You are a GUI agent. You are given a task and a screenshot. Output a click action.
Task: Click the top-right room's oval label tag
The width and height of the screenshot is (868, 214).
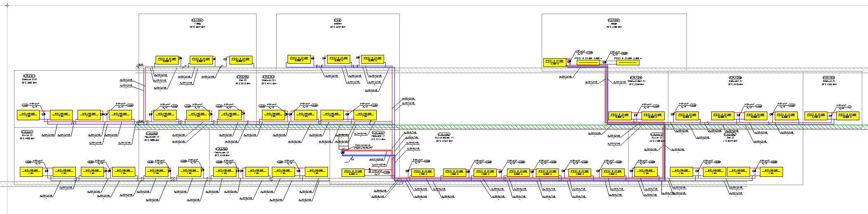point(613,20)
